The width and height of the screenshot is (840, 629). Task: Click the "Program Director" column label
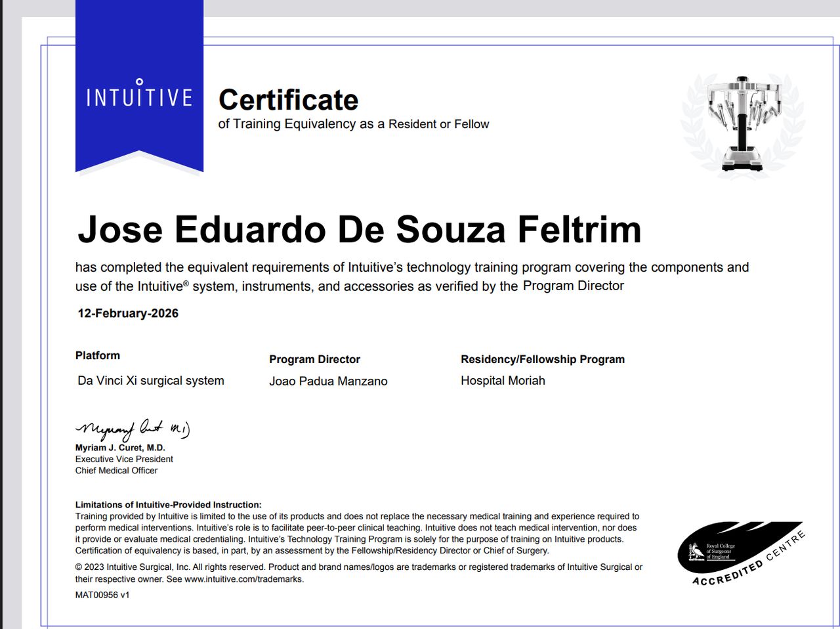[x=314, y=359]
